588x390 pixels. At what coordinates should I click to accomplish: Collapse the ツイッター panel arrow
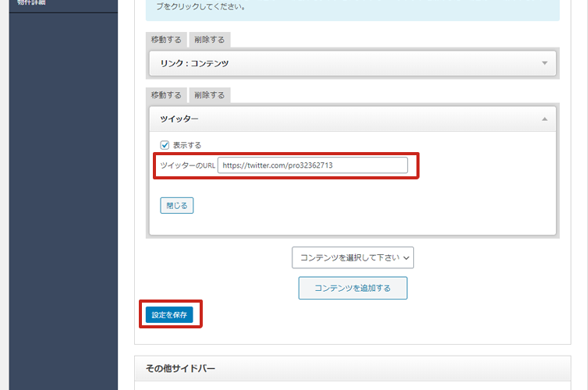click(544, 119)
